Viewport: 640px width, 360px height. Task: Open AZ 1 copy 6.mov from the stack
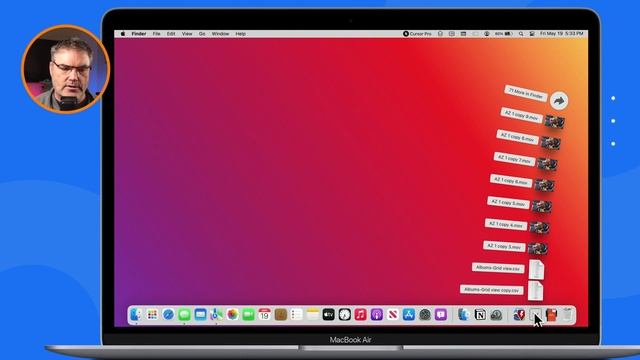pos(544,185)
